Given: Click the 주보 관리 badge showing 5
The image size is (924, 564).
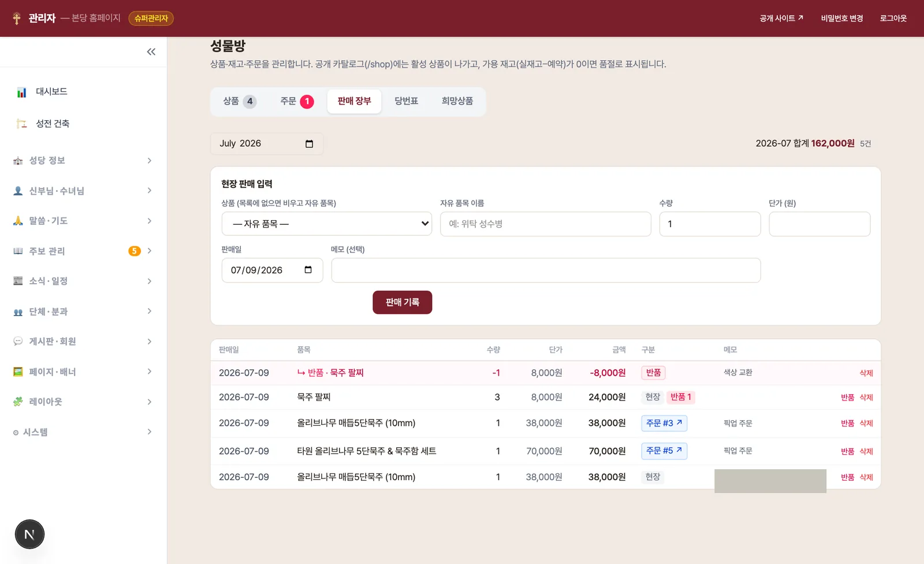Looking at the screenshot, I should coord(135,251).
